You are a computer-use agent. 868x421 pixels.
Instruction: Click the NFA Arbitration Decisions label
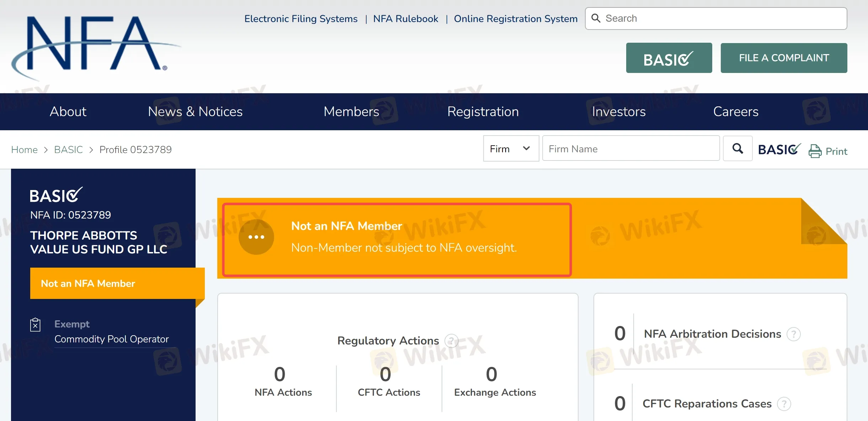click(x=713, y=334)
